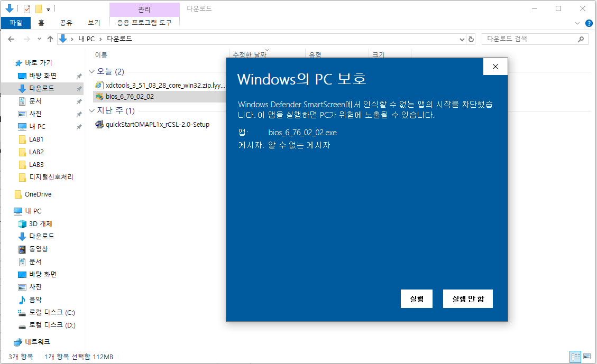
Task: Open 사진 under the 내 PC node
Action: 35,287
